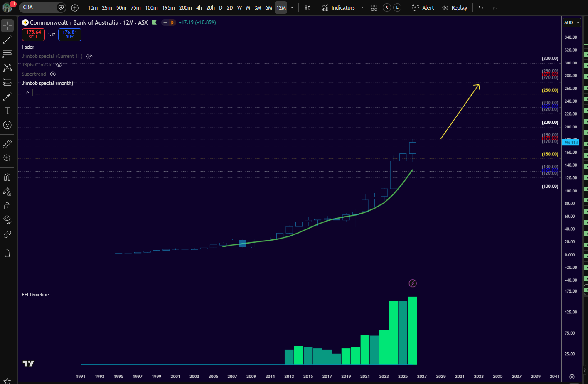Switch to the 4h timeframe
588x384 pixels.
click(x=199, y=7)
